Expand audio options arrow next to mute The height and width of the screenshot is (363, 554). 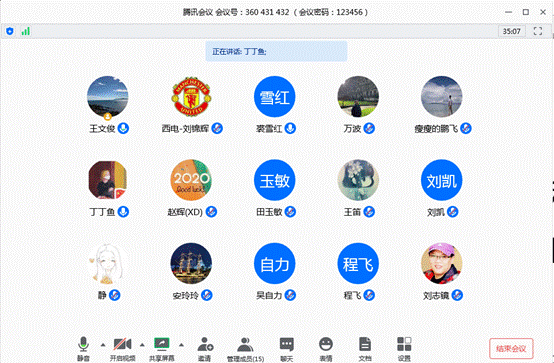click(x=103, y=345)
